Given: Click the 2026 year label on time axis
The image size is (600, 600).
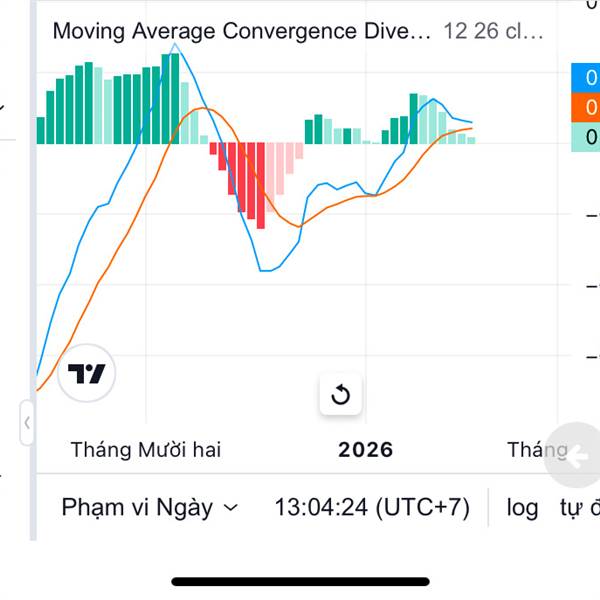Looking at the screenshot, I should (x=366, y=449).
